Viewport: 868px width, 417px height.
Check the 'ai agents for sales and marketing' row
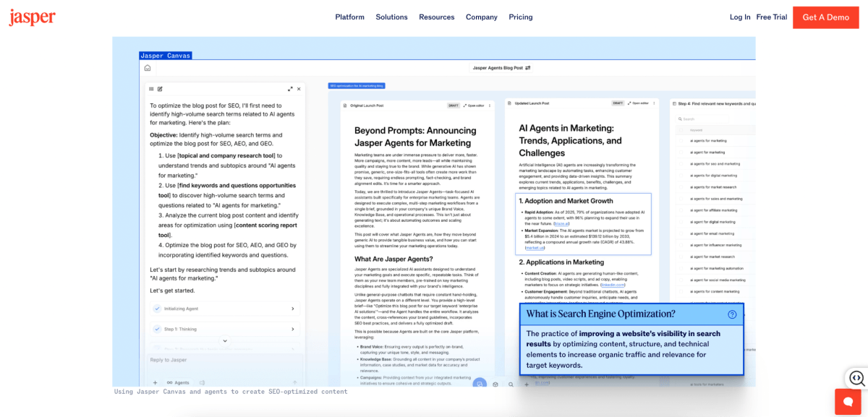[681, 199]
